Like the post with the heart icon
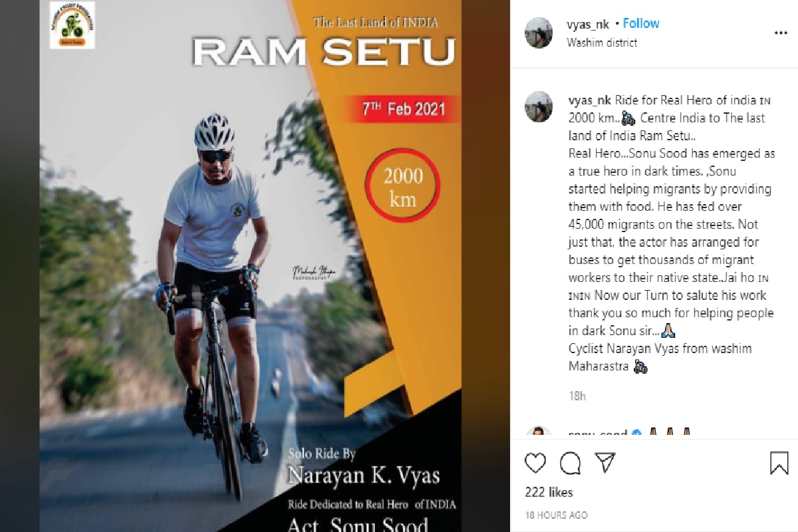This screenshot has width=798, height=532. (535, 462)
